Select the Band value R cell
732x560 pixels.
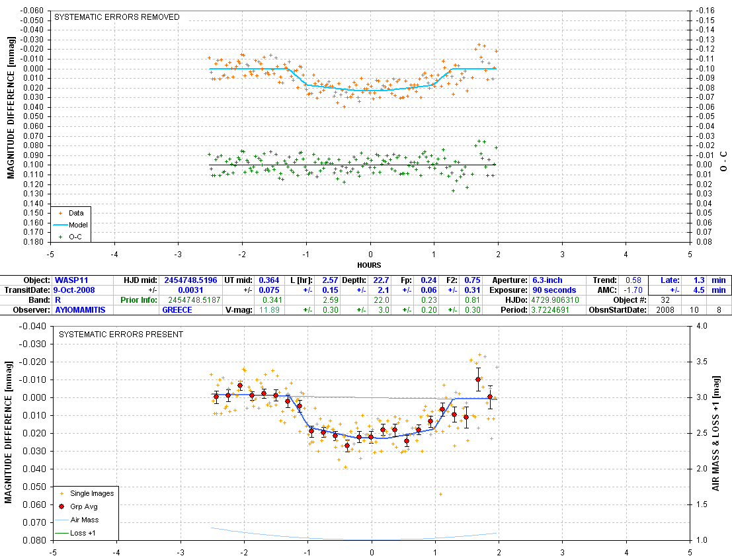pos(58,300)
